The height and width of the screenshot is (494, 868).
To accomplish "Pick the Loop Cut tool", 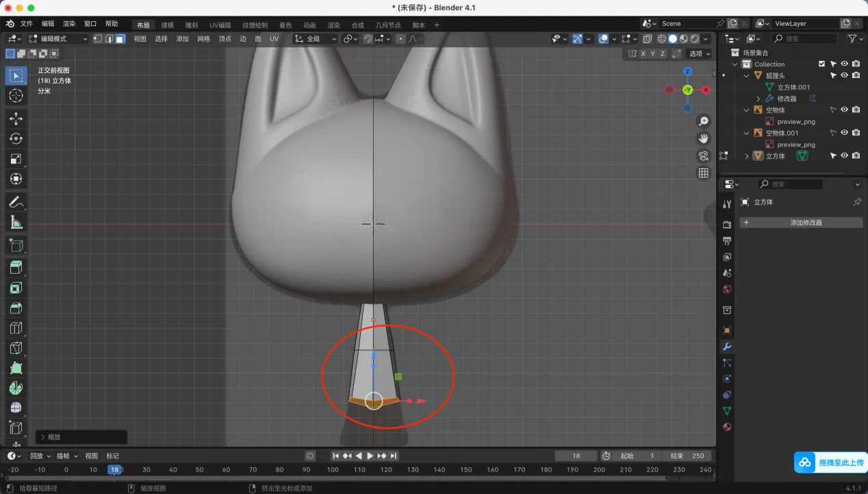I will click(x=16, y=328).
